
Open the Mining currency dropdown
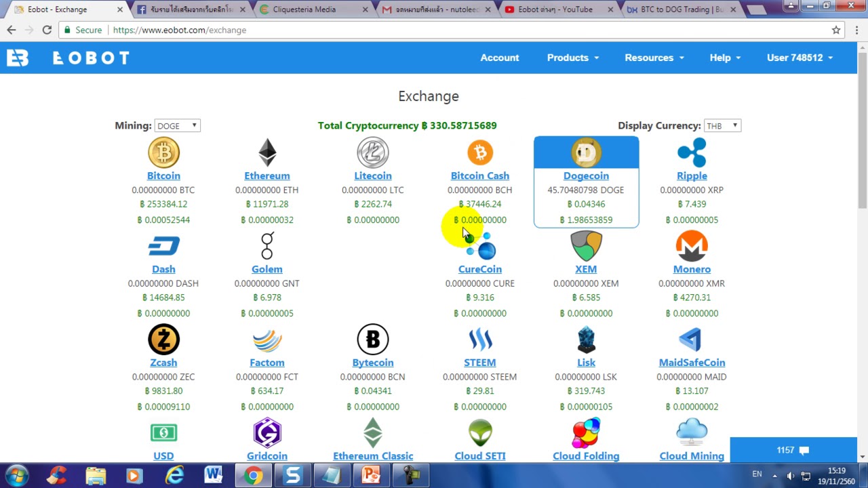177,125
